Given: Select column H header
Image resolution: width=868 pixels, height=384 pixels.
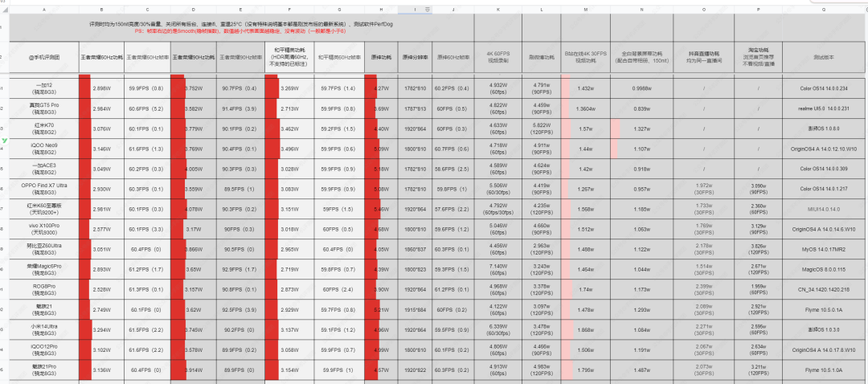Looking at the screenshot, I should (381, 10).
